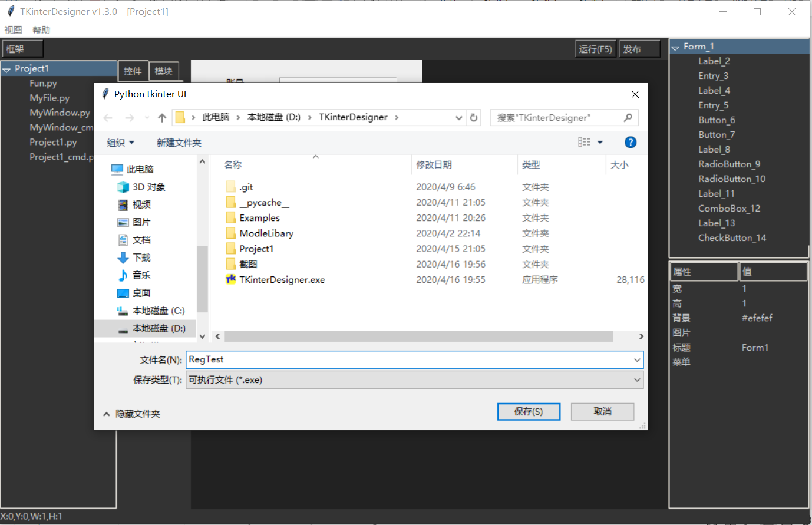Viewport: 812px width, 525px height.
Task: Select 3D 对象 in navigation pane
Action: 141,187
